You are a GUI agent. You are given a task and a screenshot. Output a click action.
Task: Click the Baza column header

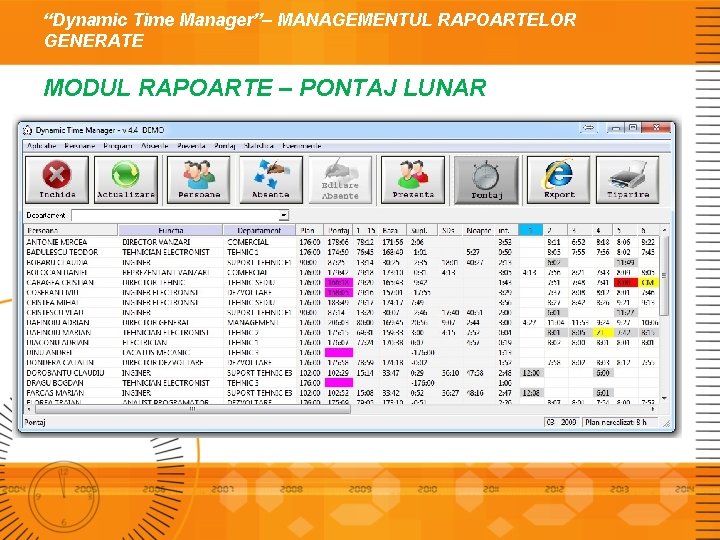coord(393,231)
